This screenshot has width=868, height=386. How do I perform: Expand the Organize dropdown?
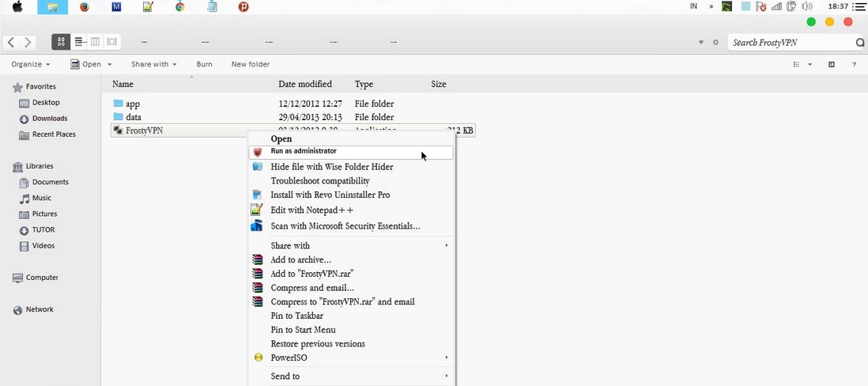[x=31, y=64]
